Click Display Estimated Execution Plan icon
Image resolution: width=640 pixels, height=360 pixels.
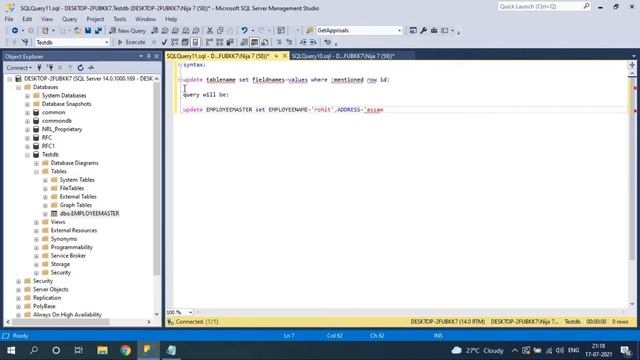[x=175, y=42]
